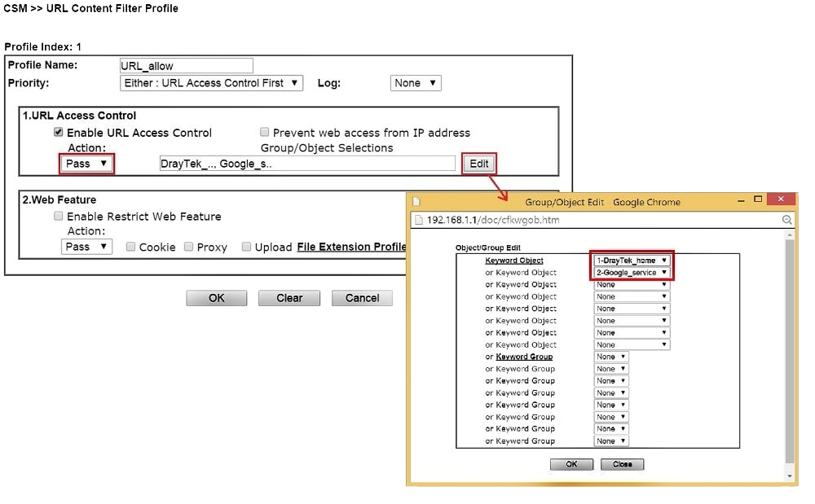This screenshot has height=504, width=815.
Task: Click the page icon beside popup URL
Action: 419,220
